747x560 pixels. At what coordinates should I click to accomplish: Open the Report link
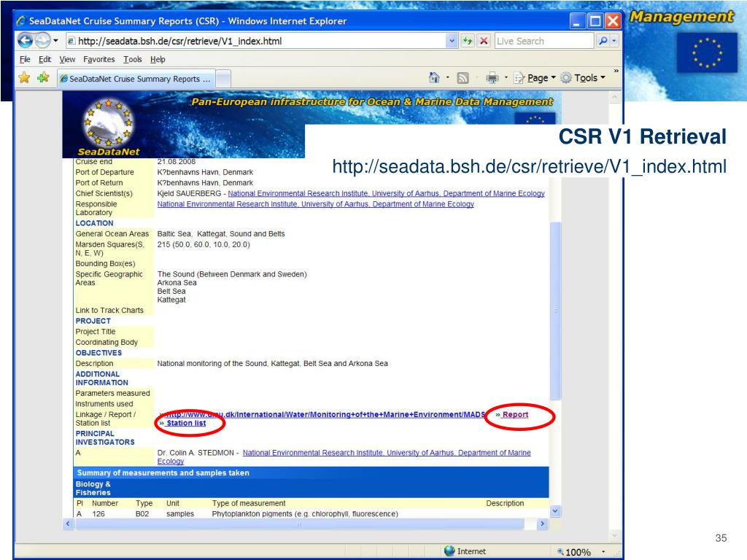tap(515, 414)
